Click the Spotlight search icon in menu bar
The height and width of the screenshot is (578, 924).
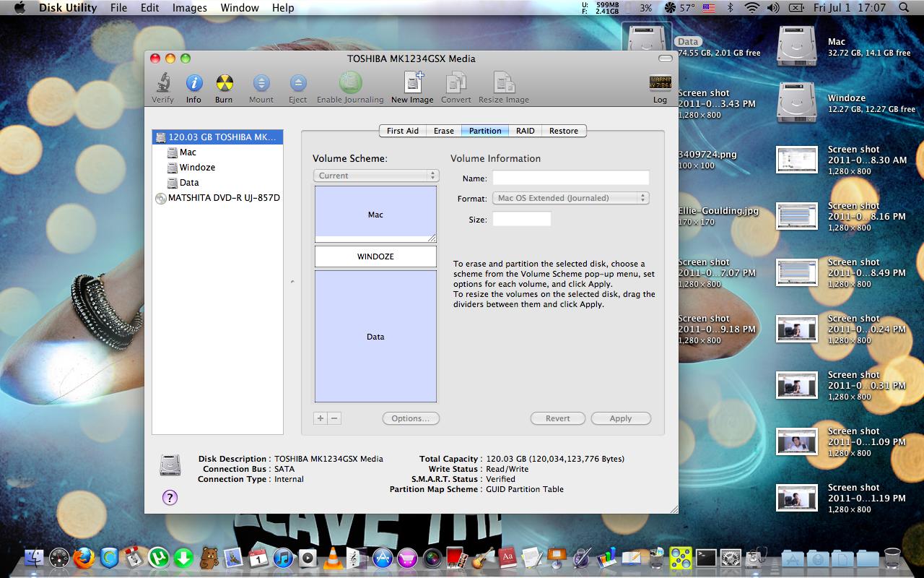point(905,8)
